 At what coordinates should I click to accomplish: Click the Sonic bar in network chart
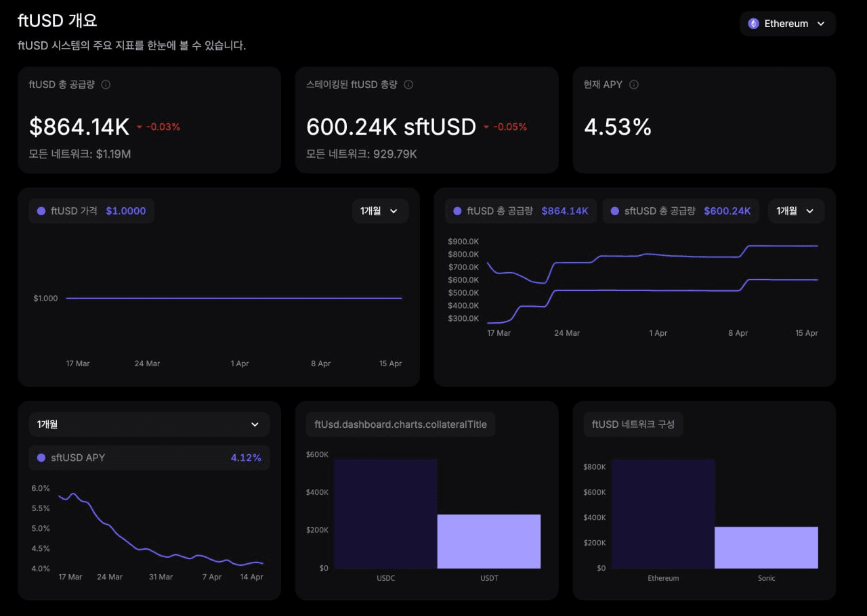766,547
